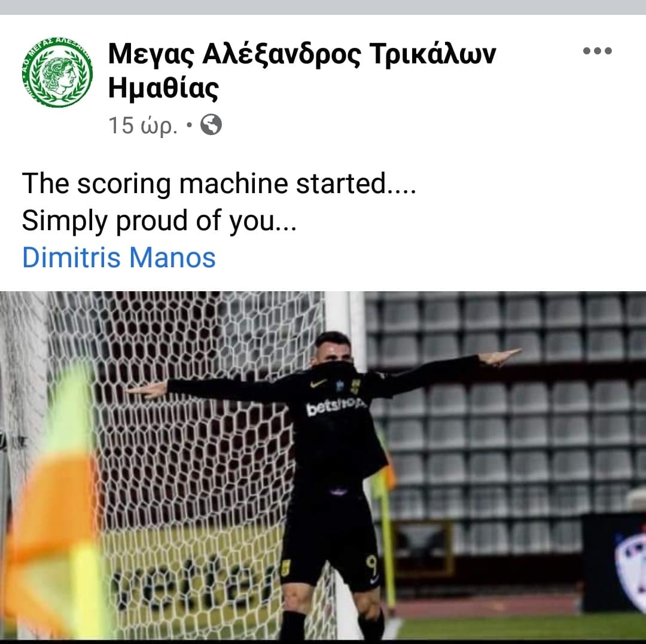Viewport: 646px width, 644px height.
Task: Click the 'The scoring machine started' text
Action: 219,183
